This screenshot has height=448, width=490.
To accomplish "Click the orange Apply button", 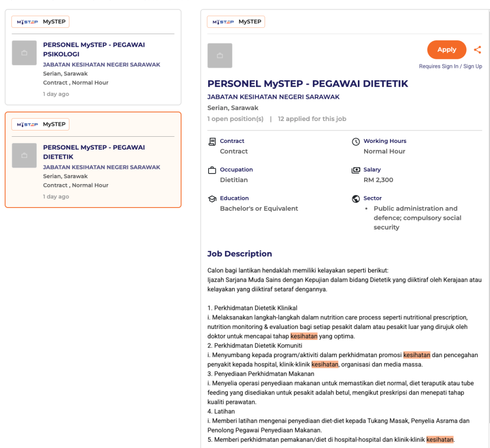I will pyautogui.click(x=446, y=50).
